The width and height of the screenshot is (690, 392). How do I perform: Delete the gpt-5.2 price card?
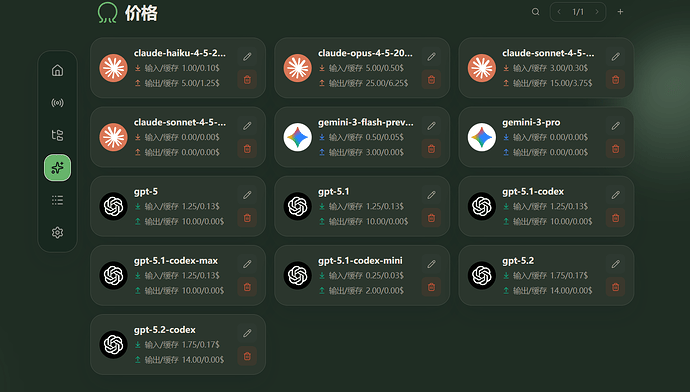tap(616, 287)
